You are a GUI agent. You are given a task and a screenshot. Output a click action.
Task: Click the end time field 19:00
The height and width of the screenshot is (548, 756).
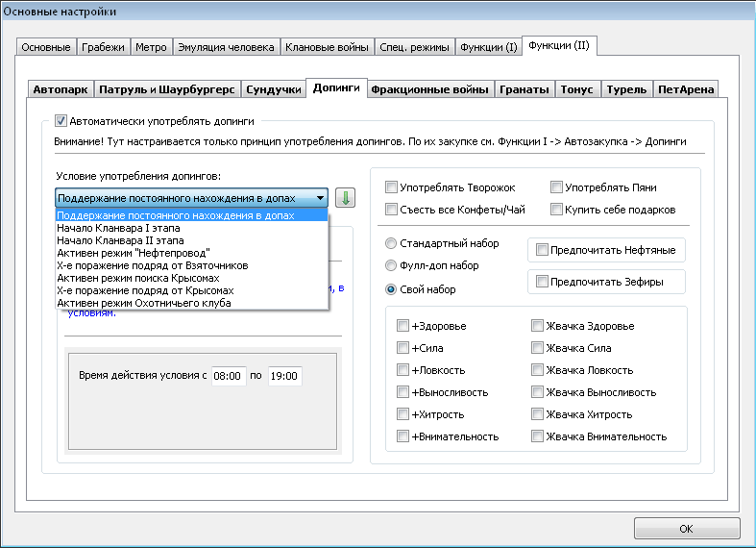pos(285,376)
